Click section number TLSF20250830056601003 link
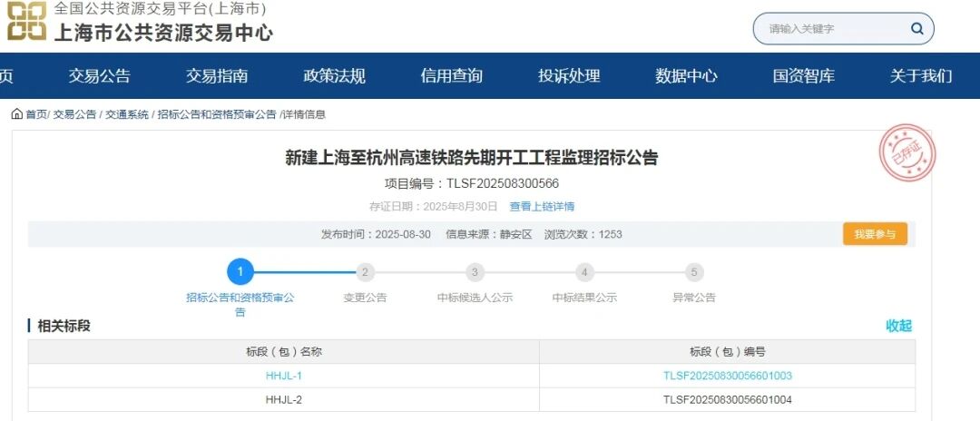The height and width of the screenshot is (421, 980). point(728,376)
